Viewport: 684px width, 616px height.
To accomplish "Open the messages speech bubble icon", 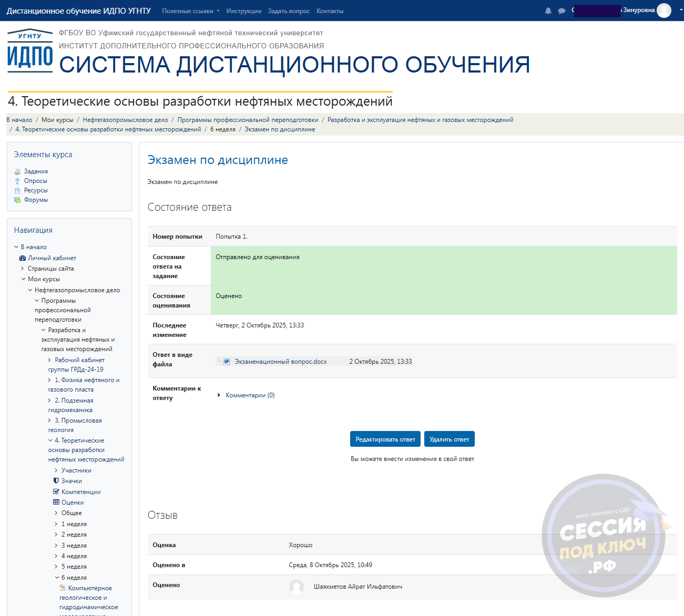I will 562,11.
